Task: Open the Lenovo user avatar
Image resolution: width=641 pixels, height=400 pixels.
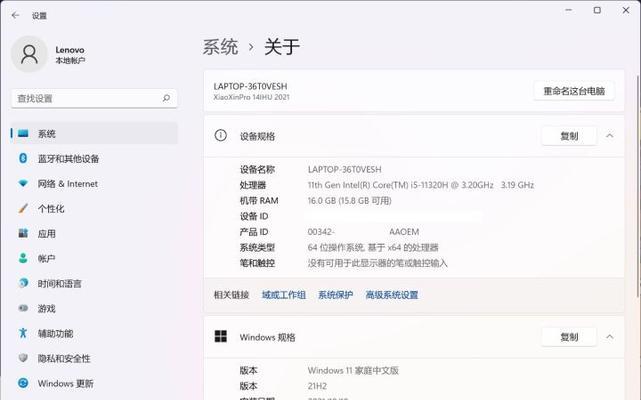Action: tap(29, 54)
